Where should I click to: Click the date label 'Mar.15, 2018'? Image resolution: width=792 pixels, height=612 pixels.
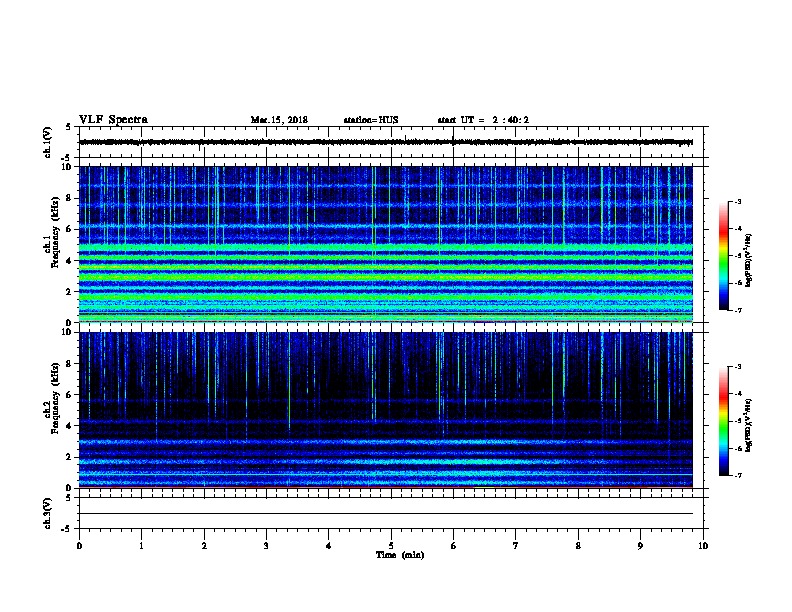[x=279, y=120]
